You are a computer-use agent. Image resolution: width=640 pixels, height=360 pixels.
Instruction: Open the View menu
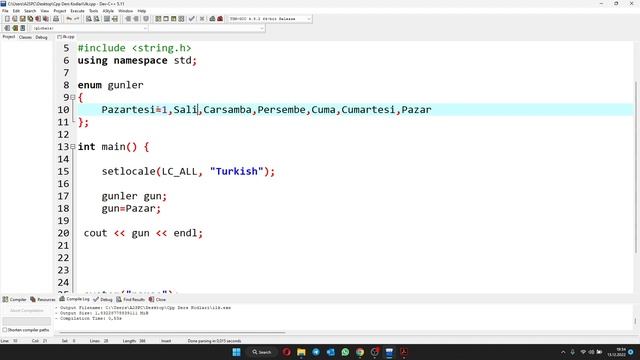pos(45,11)
